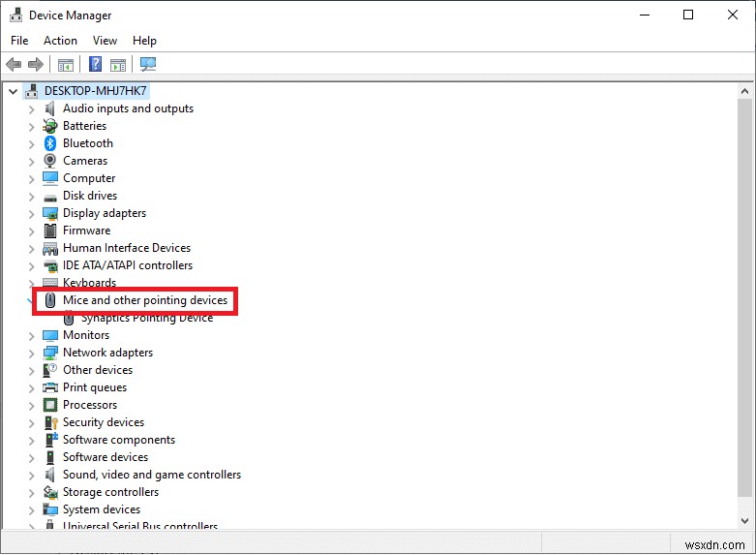Click the Network adapters icon

pos(50,353)
